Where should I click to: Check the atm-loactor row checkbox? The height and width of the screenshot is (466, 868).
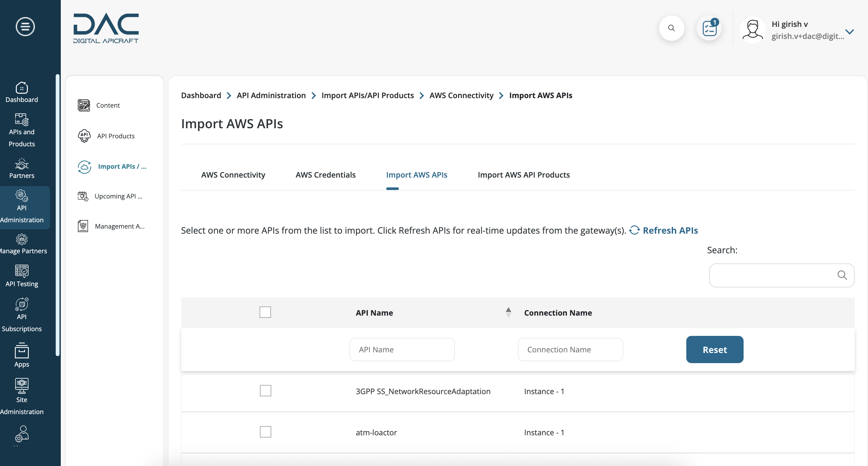265,432
